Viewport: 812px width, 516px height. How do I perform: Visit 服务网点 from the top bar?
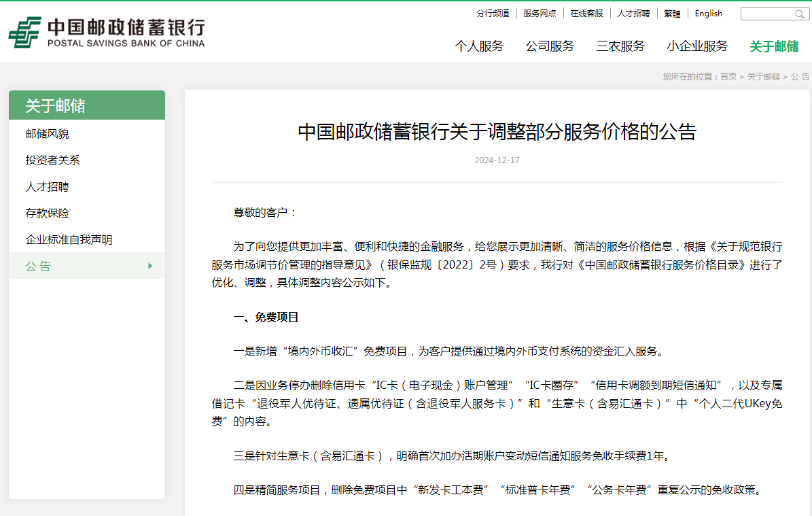(x=540, y=13)
